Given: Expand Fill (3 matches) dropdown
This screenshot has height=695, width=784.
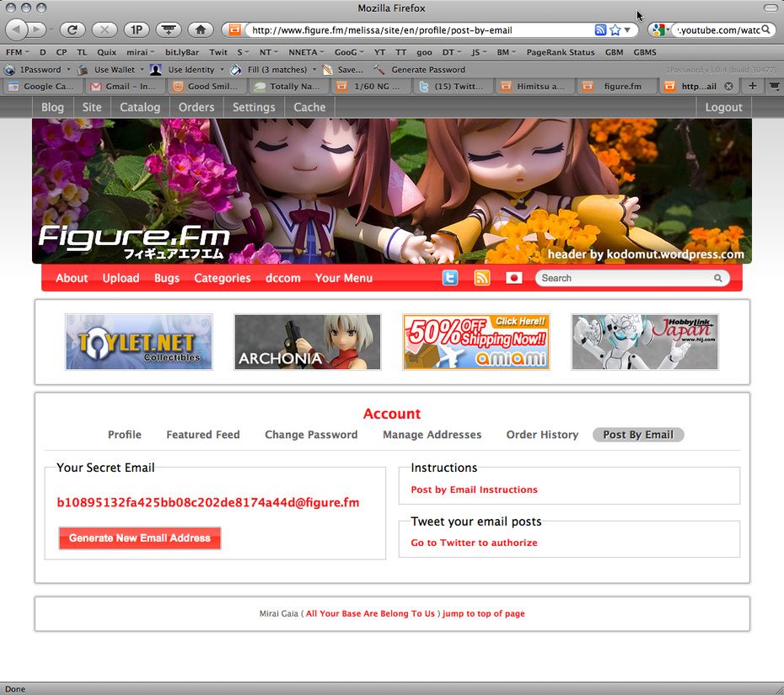Looking at the screenshot, I should coord(314,69).
